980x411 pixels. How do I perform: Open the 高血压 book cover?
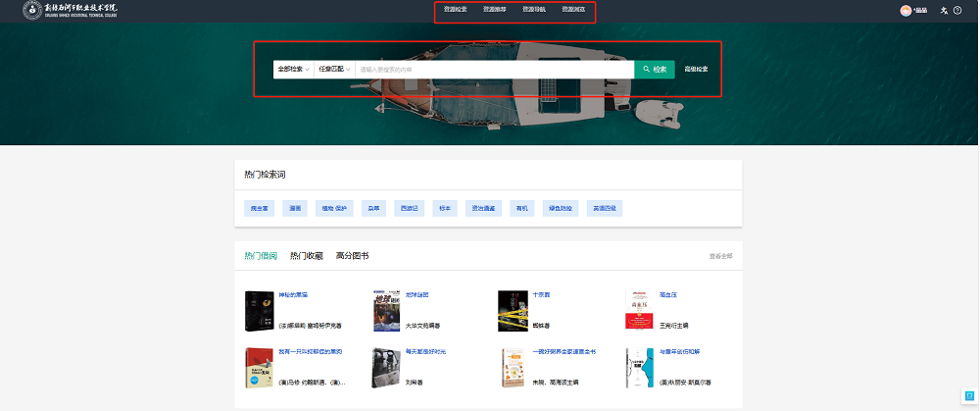638,311
